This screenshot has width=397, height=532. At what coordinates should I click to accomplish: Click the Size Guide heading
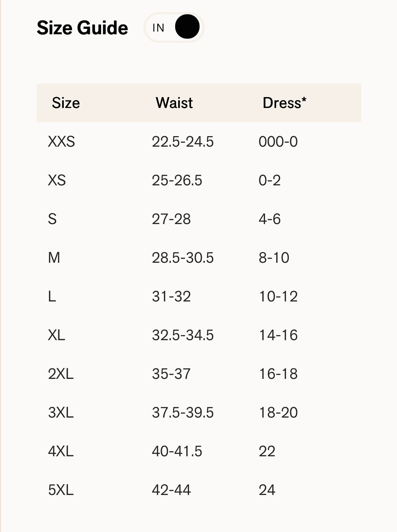pos(83,28)
